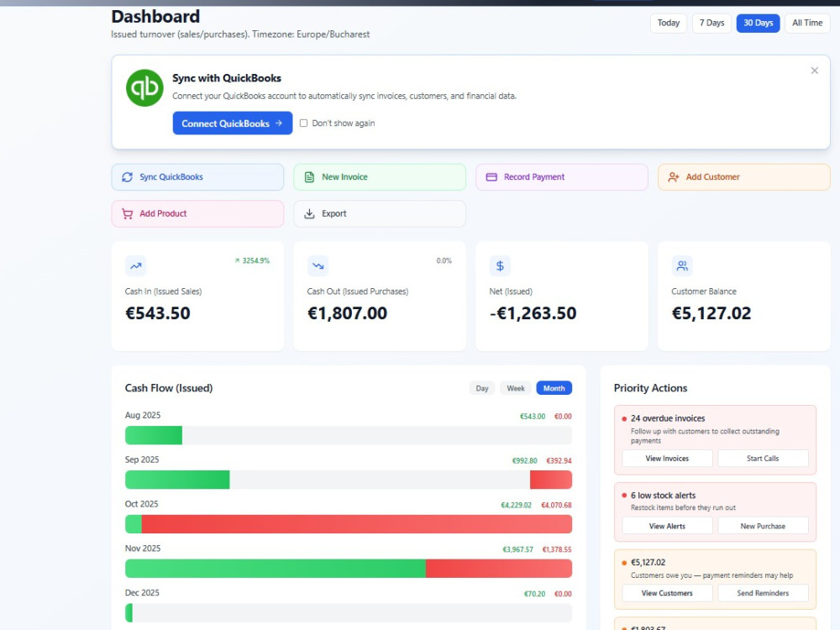840x630 pixels.
Task: Click the €1,807.00 Cash Out value
Action: 347,313
